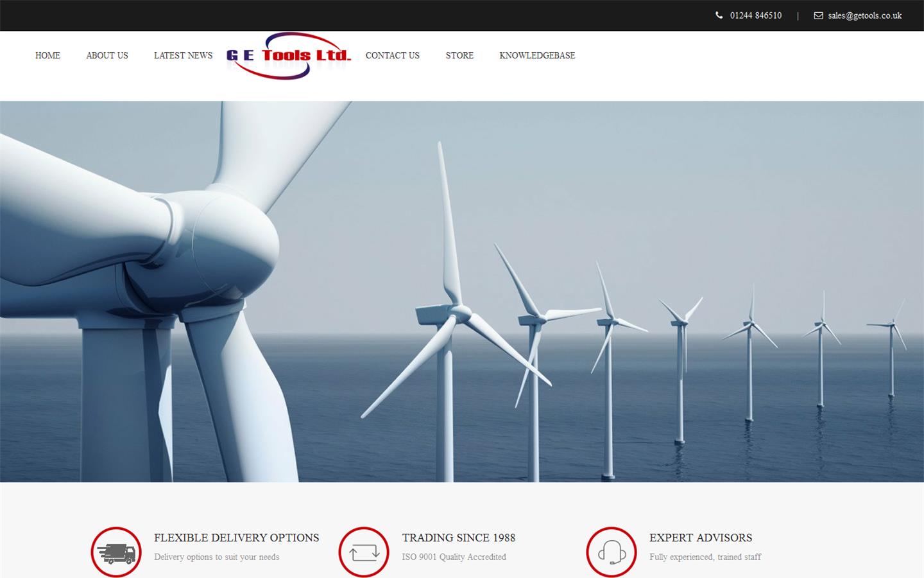This screenshot has height=578, width=924.
Task: Click the phone receiver icon in the header
Action: click(719, 15)
